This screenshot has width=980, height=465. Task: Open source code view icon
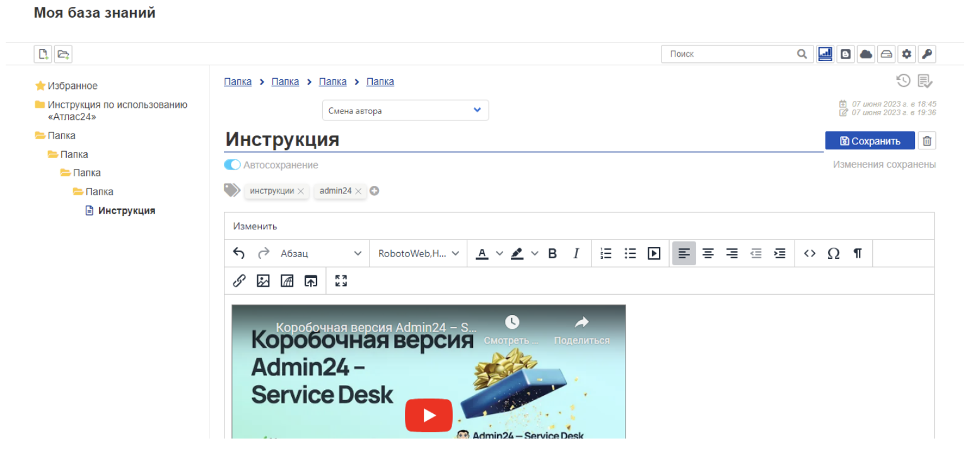point(810,253)
